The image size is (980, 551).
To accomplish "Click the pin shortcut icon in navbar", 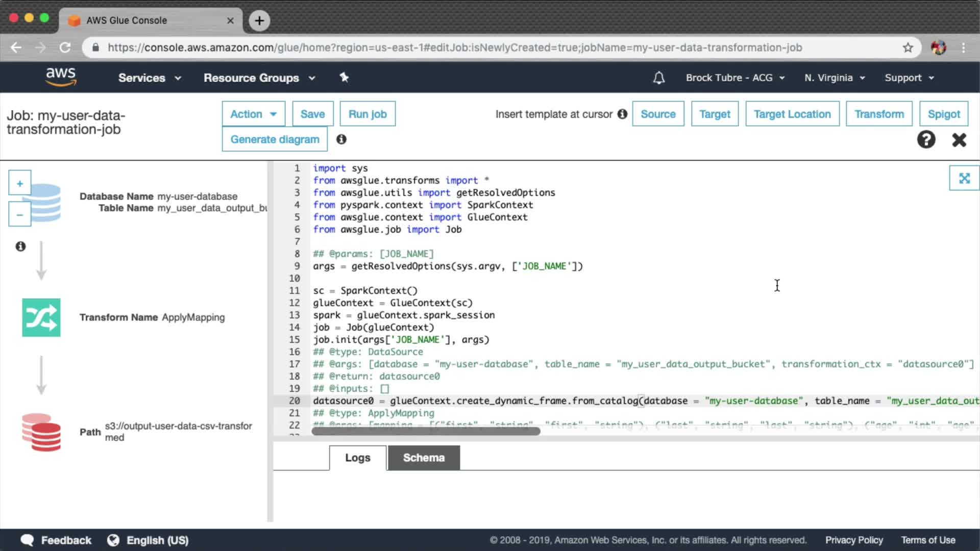I will pos(344,78).
